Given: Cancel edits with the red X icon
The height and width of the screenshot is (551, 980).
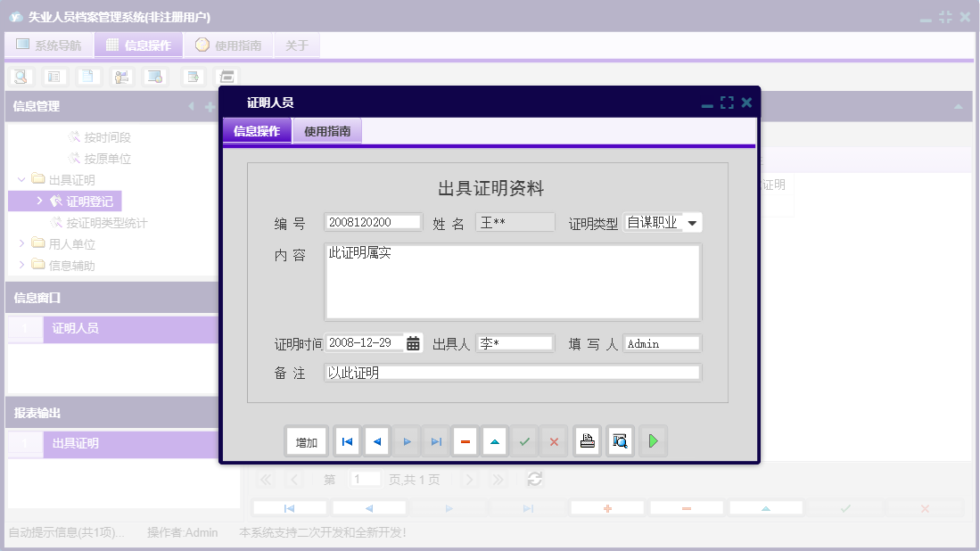Looking at the screenshot, I should tap(555, 440).
